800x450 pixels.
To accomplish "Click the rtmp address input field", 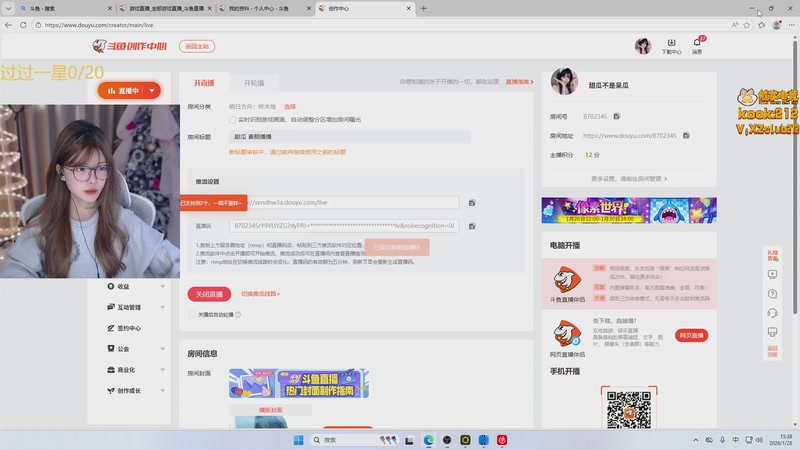I will [x=344, y=203].
